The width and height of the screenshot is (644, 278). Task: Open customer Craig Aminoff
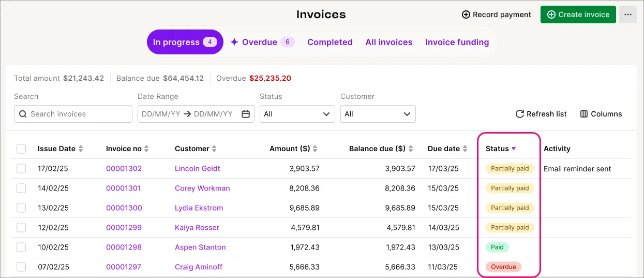199,267
